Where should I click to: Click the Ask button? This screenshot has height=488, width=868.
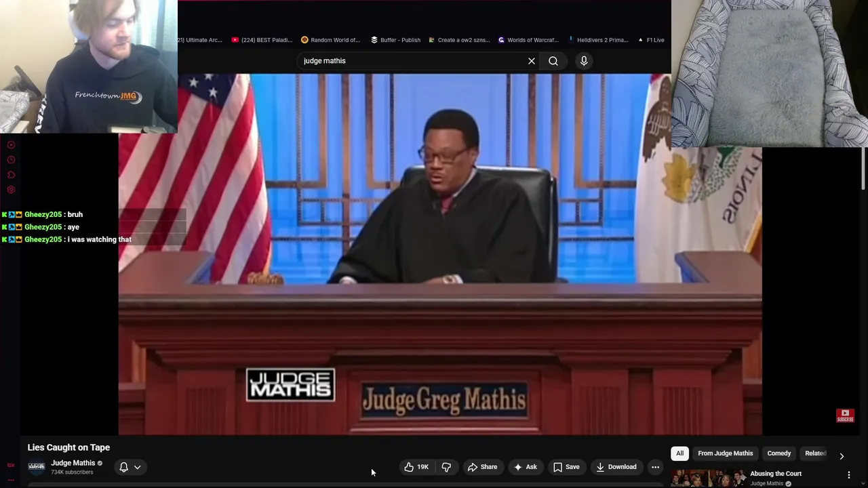(526, 467)
